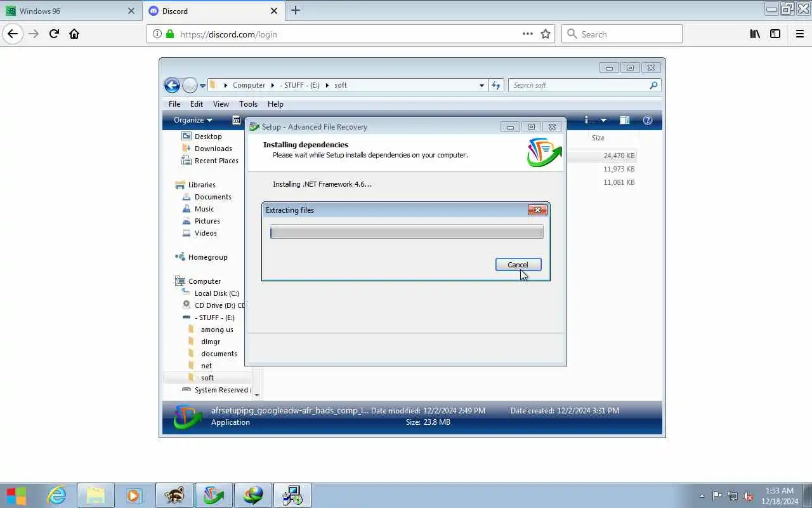Open the browser Home page
Image resolution: width=812 pixels, height=508 pixels.
[74, 34]
